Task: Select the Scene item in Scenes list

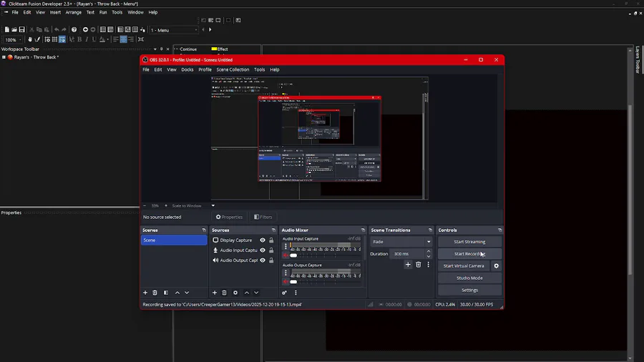Action: point(174,240)
